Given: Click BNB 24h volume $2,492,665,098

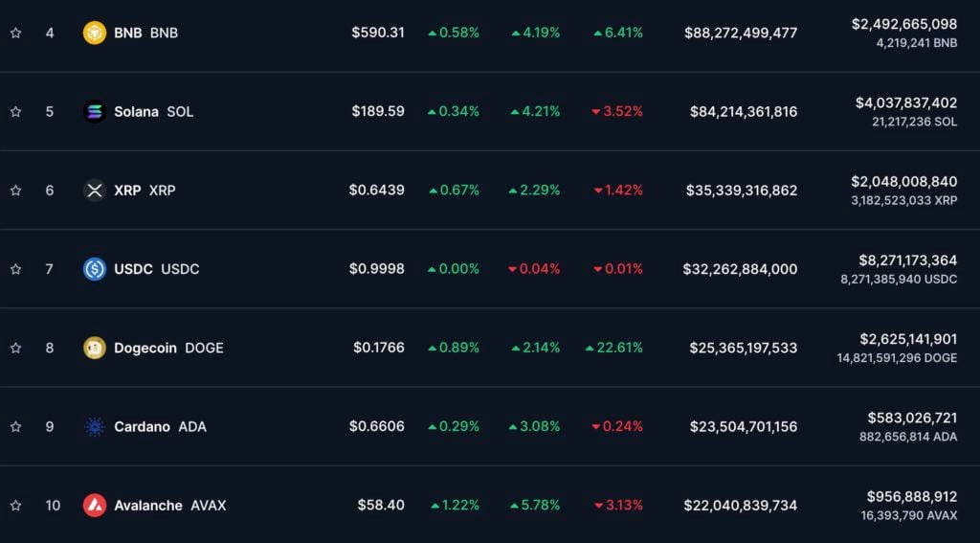Looking at the screenshot, I should pos(903,24).
